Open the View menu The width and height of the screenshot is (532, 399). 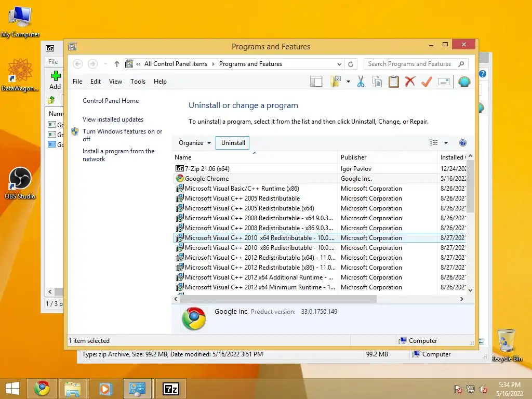115,82
